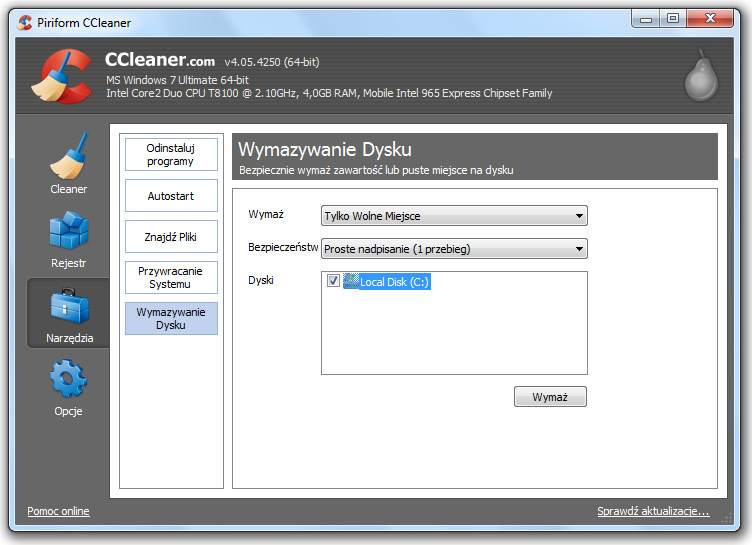Go to the Znajdź Pliki tab
Viewport: 752px width, 545px height.
pos(171,237)
